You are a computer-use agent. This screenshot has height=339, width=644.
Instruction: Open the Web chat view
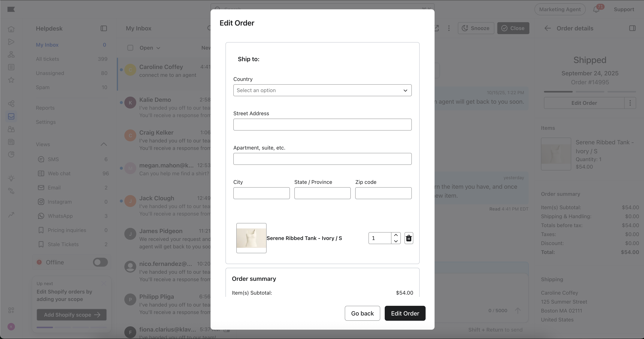click(59, 173)
